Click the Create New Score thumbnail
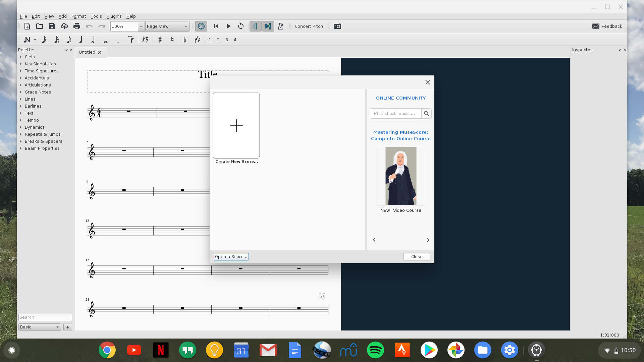 coord(236,126)
